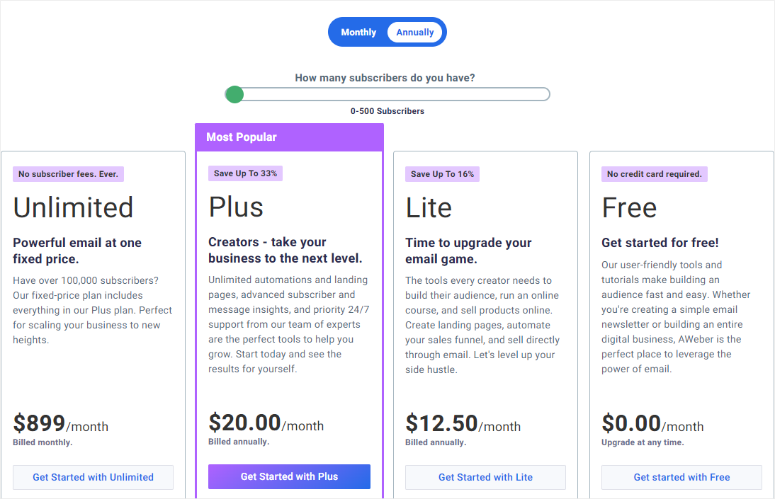Image resolution: width=775 pixels, height=499 pixels.
Task: Click the Save Up To 33% badge
Action: pyautogui.click(x=245, y=173)
